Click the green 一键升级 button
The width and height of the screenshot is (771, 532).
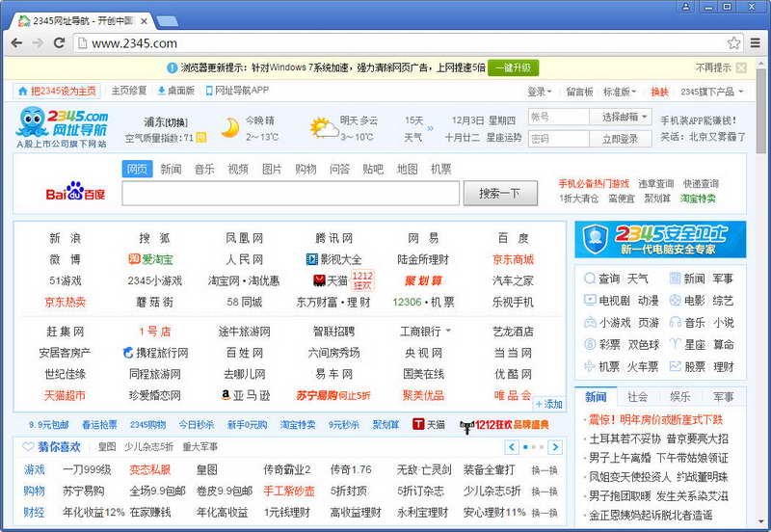point(514,67)
